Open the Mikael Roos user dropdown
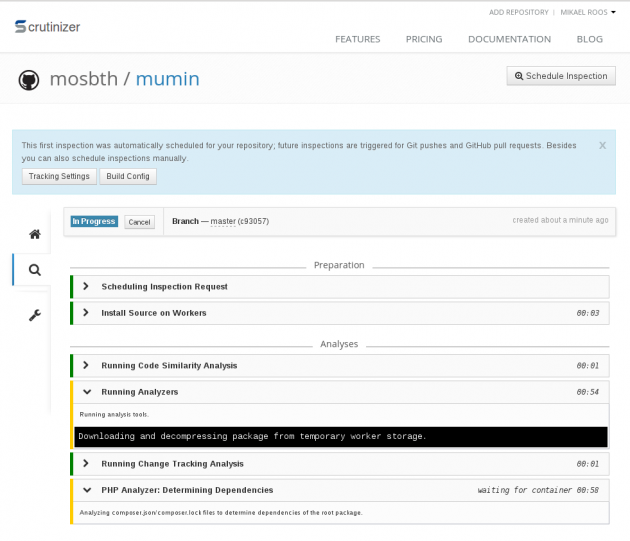This screenshot has width=630, height=541. pyautogui.click(x=588, y=12)
